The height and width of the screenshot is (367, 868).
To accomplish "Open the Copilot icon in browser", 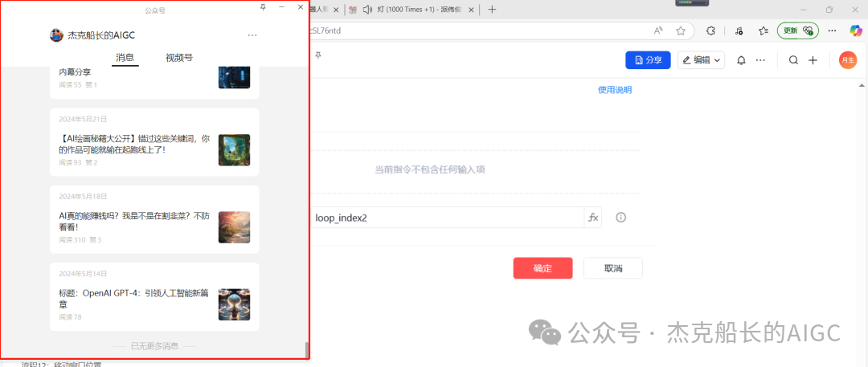I will 857,31.
